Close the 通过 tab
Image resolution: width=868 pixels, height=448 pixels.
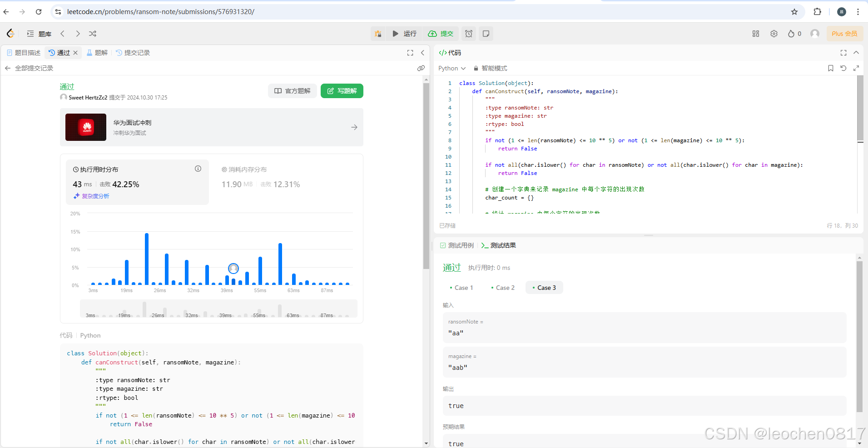click(x=75, y=53)
